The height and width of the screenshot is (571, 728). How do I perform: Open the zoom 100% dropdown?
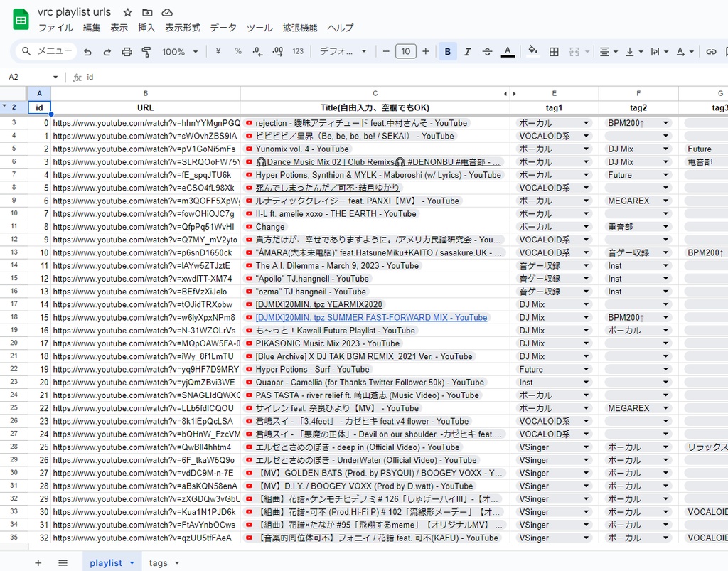pos(180,51)
